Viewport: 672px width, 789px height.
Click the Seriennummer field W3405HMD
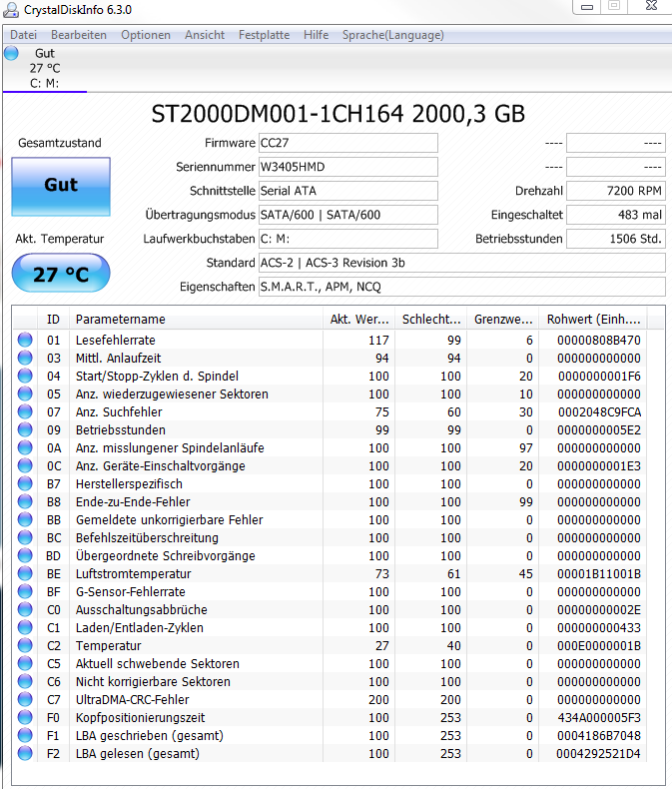[348, 167]
